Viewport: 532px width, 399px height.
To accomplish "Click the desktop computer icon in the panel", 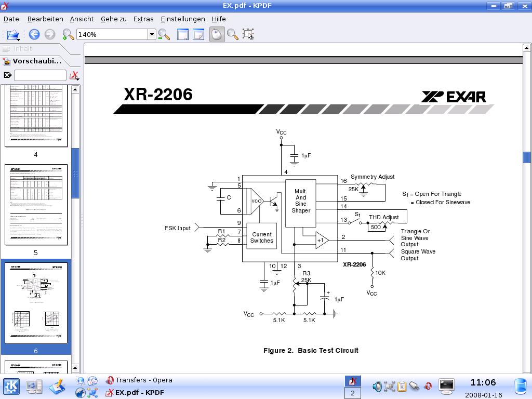I will [x=34, y=387].
